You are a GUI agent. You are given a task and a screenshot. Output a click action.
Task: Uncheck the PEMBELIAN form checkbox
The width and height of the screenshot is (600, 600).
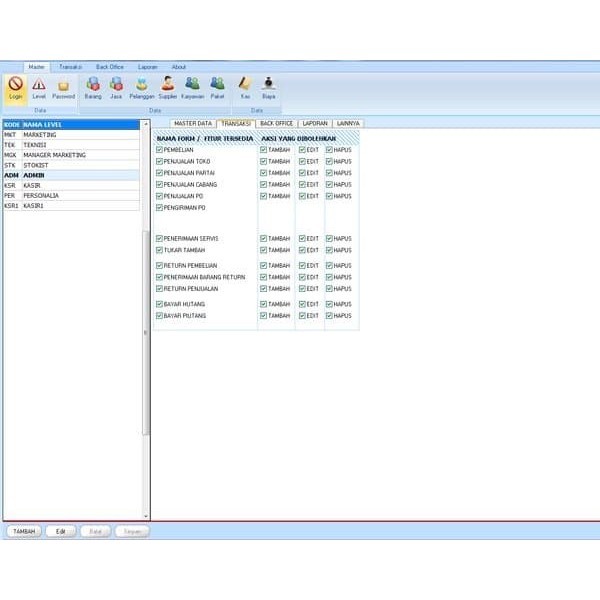point(159,149)
